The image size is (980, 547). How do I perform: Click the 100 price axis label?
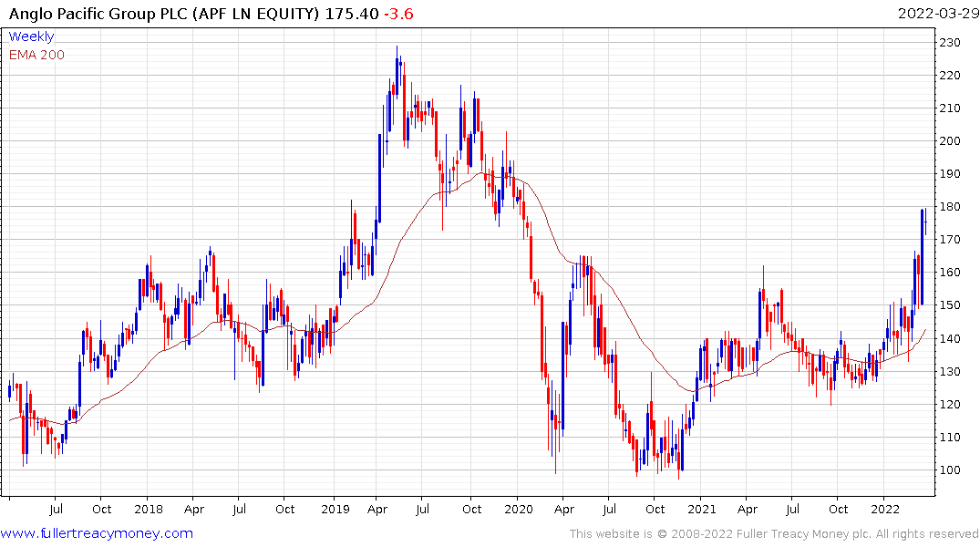coord(950,470)
